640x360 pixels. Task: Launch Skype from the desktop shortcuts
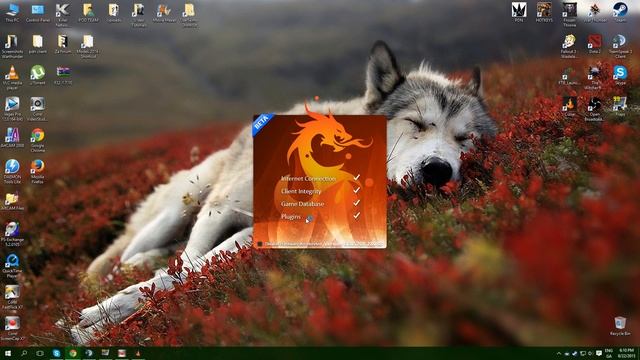click(x=620, y=75)
